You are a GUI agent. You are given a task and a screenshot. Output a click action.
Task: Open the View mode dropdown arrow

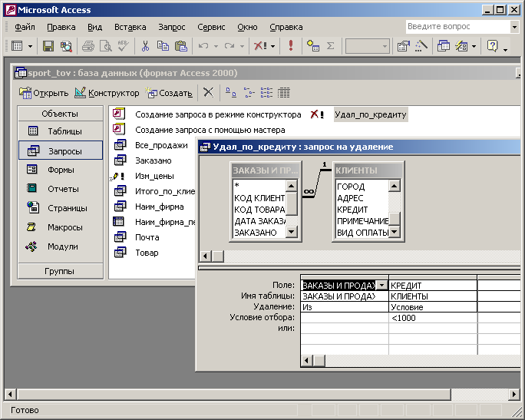point(30,46)
